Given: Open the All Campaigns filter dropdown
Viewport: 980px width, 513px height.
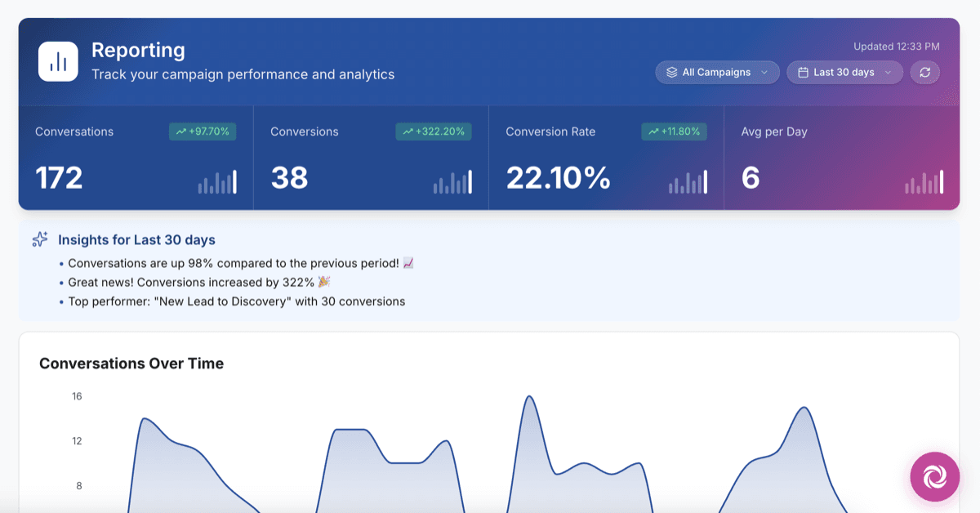Looking at the screenshot, I should click(x=717, y=72).
